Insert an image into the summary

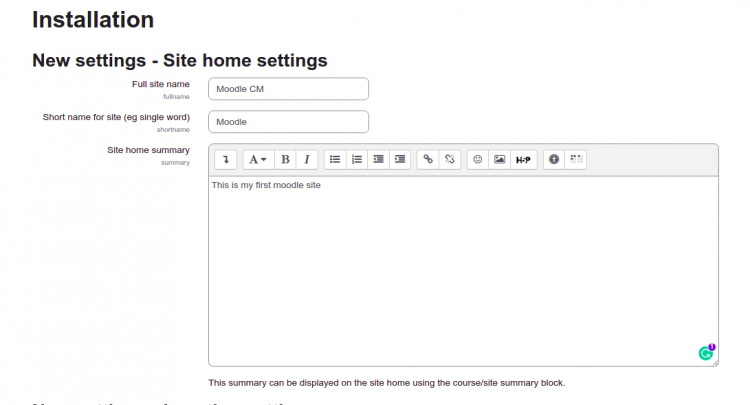(x=500, y=159)
